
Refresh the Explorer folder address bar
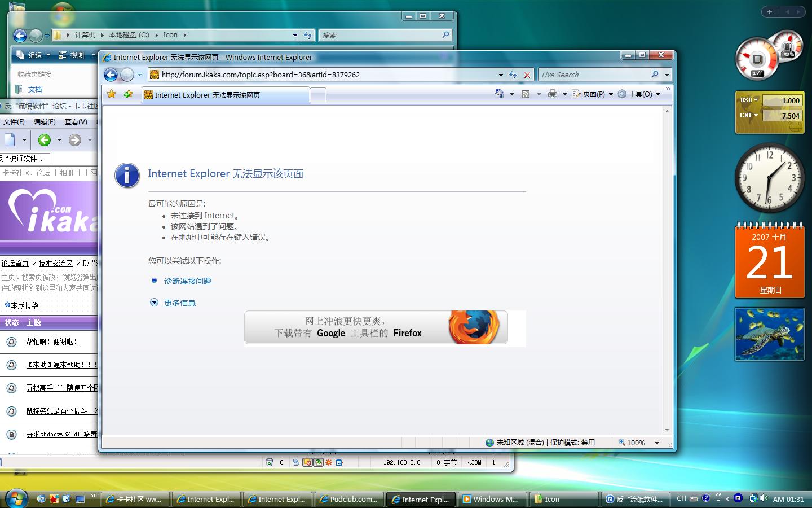(x=308, y=35)
